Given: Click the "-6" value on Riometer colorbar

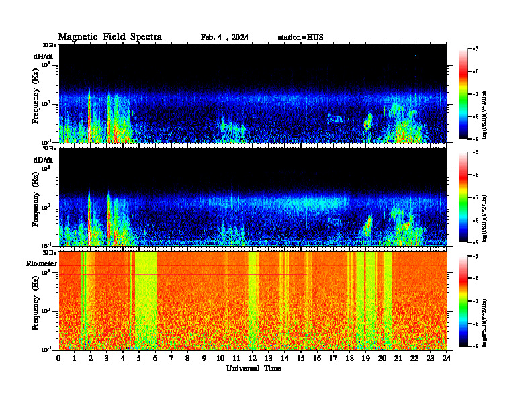Looking at the screenshot, I should [x=476, y=278].
